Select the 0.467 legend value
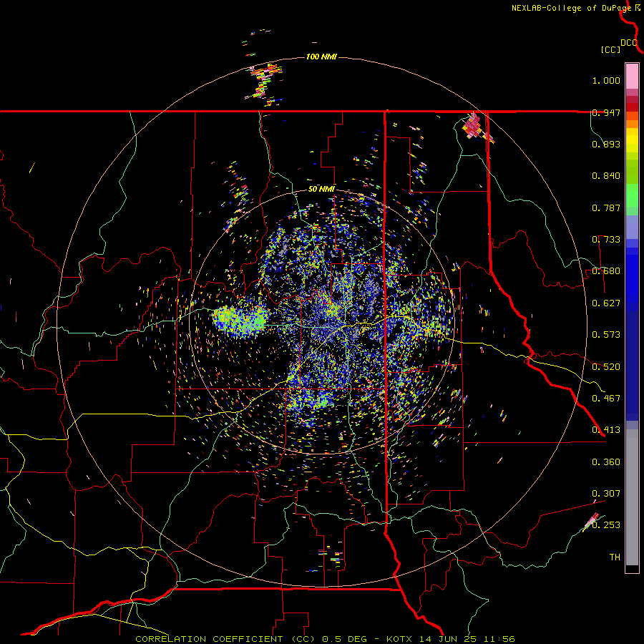Image resolution: width=644 pixels, height=644 pixels. click(606, 399)
